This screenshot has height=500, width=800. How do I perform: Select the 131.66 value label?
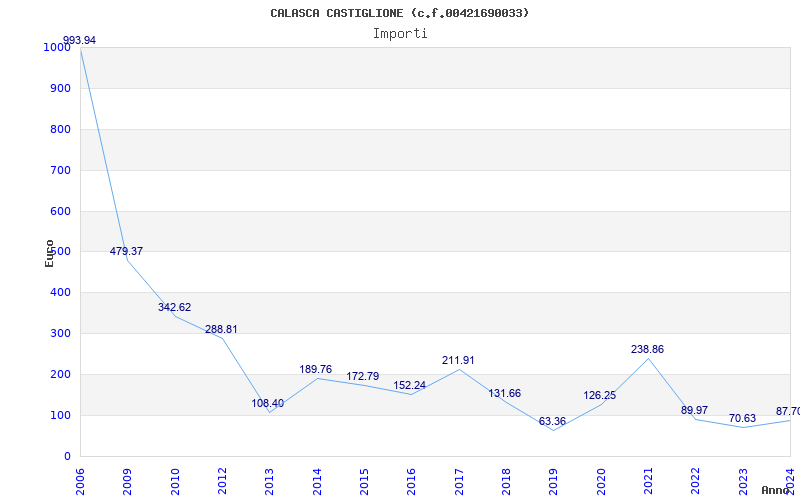tap(505, 393)
